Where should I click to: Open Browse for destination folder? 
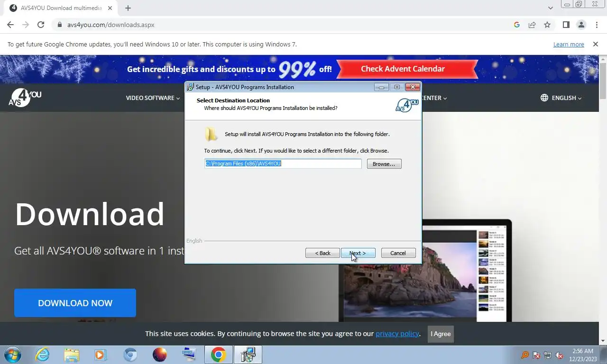point(384,164)
